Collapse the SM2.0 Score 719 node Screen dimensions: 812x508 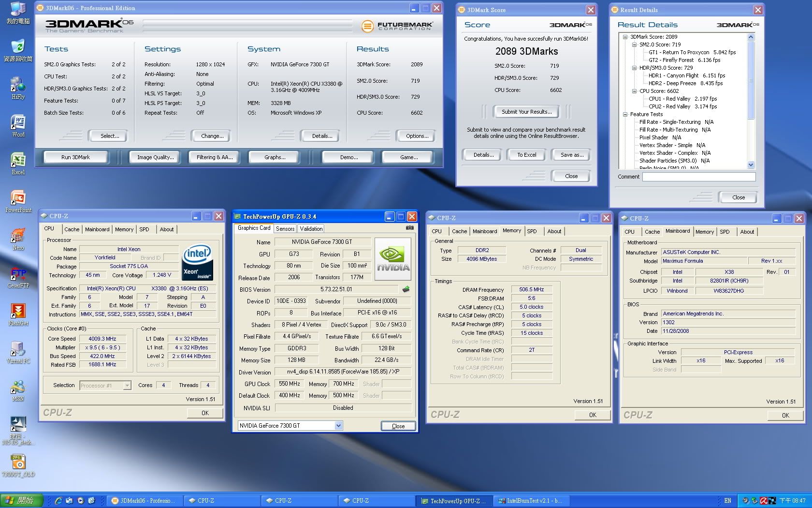click(x=634, y=45)
